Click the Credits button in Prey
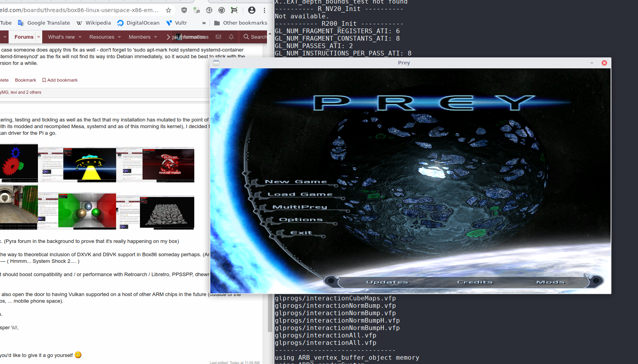638x364 pixels. coord(475,282)
